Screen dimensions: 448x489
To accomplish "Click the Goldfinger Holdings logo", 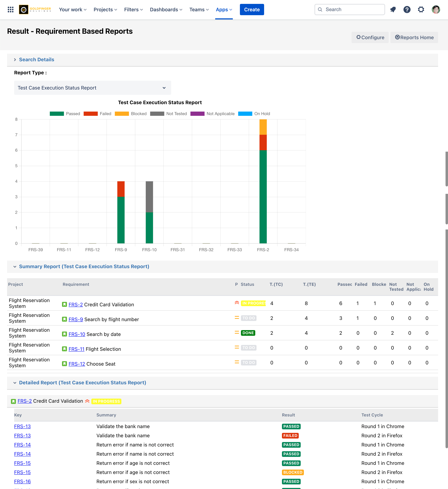I will point(35,10).
